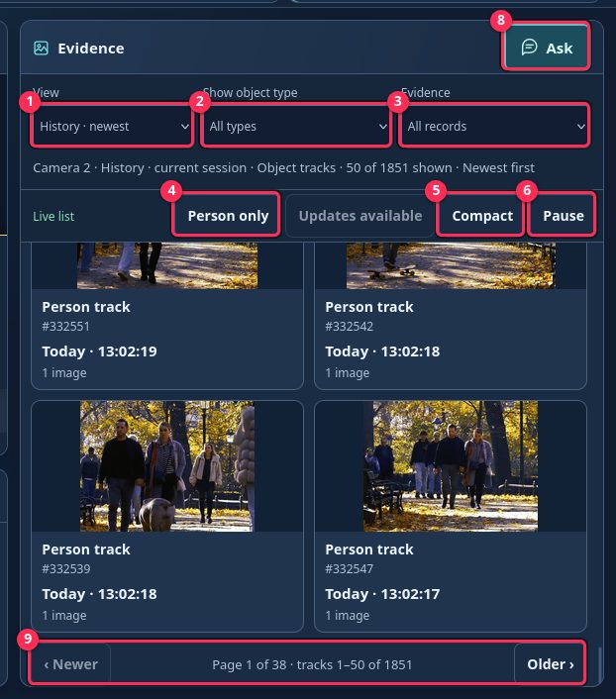Open skateboard thumbnail of track #332542
The width and height of the screenshot is (616, 699).
[x=451, y=265]
